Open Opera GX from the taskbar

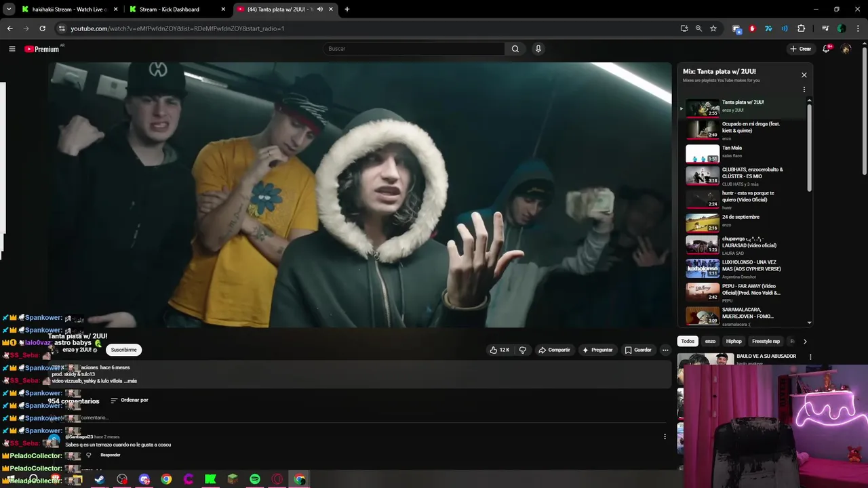click(277, 479)
